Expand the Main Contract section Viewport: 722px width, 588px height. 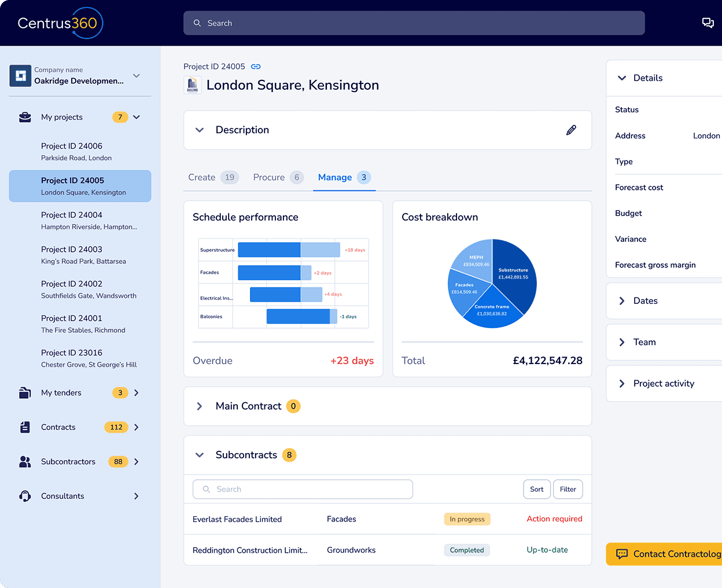pos(200,406)
